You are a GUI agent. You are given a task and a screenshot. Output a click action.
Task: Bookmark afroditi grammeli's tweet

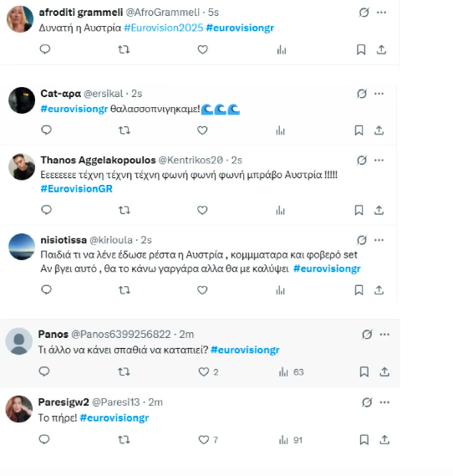(361, 49)
